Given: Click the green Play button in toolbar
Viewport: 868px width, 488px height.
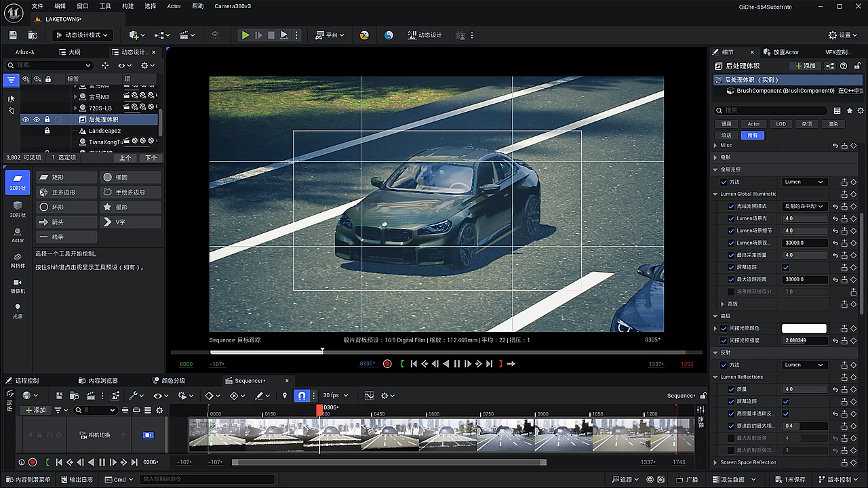Looking at the screenshot, I should coord(245,35).
